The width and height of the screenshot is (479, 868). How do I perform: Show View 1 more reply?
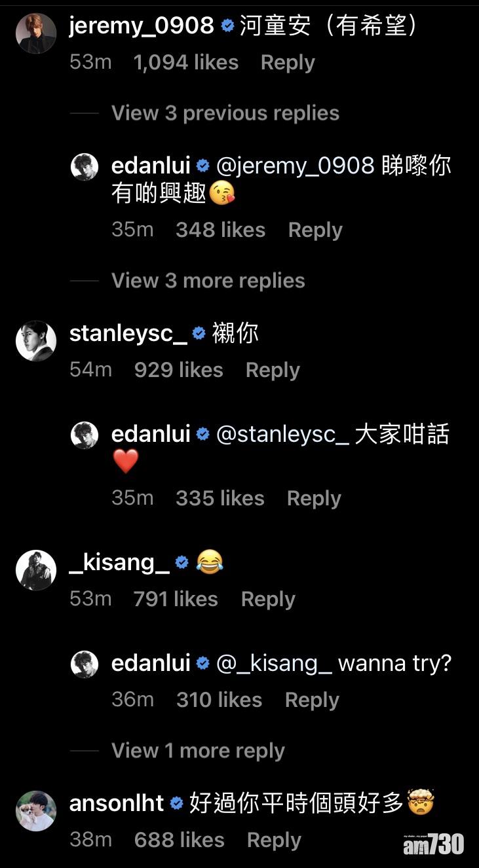tap(198, 751)
